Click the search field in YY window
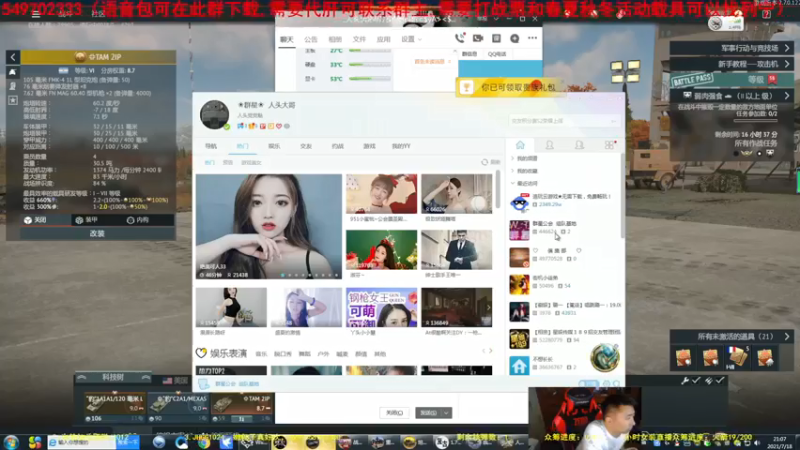The width and height of the screenshot is (800, 450). pos(563,121)
